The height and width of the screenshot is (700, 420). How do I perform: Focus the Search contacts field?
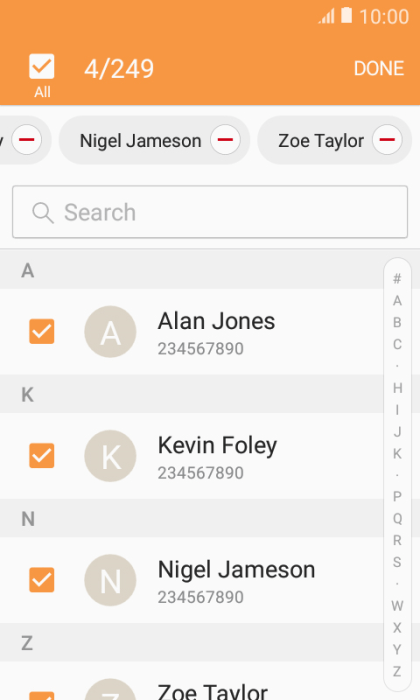210,212
